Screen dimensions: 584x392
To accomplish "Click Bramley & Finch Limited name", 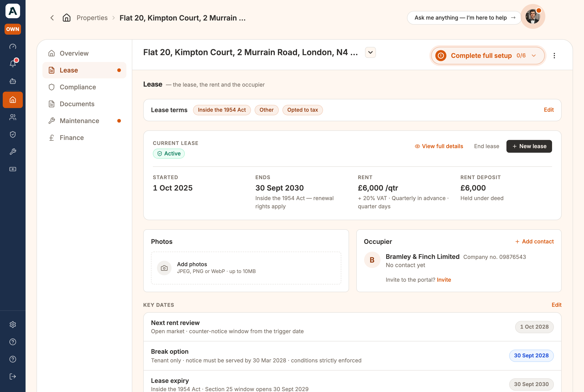I will pyautogui.click(x=422, y=257).
